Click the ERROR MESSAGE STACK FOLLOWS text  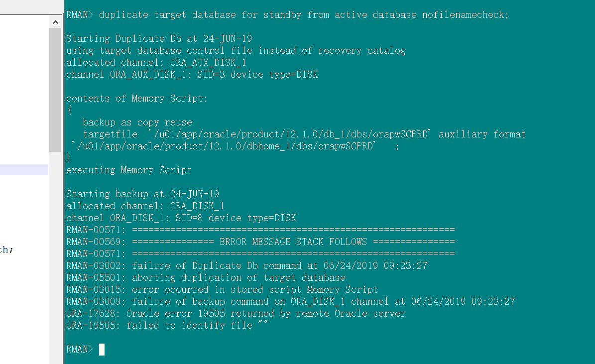point(293,242)
